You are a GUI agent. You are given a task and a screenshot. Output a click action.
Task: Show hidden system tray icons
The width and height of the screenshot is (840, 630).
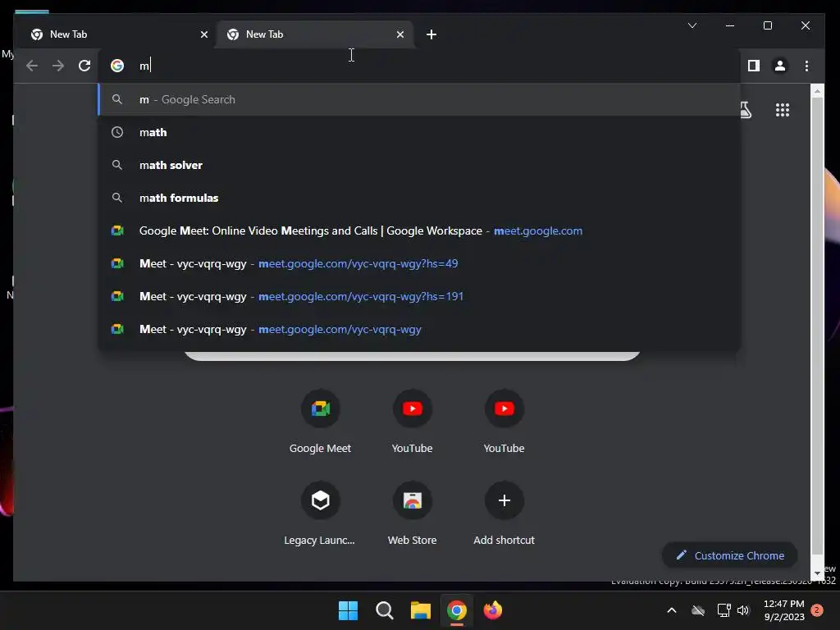(671, 610)
